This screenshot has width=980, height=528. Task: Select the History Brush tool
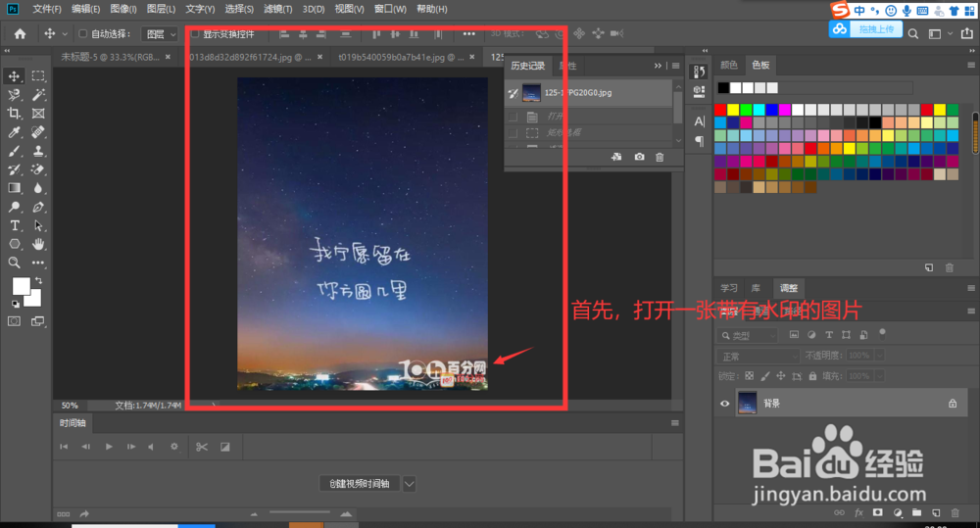[14, 169]
